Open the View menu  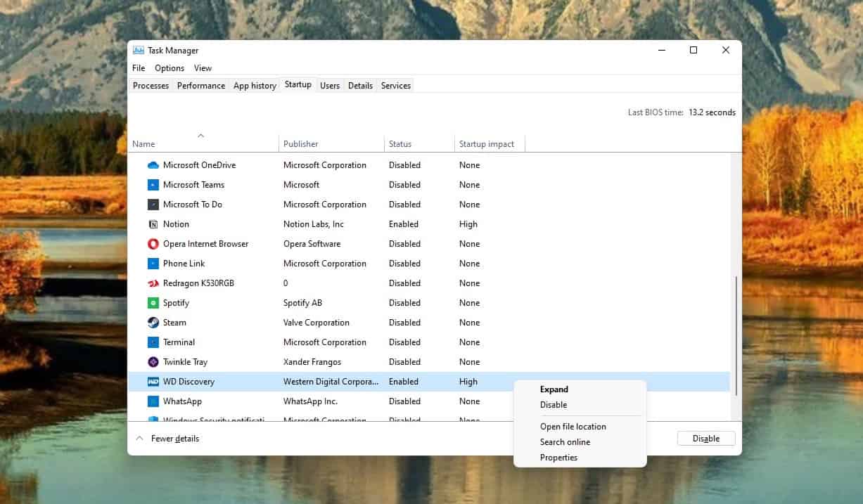203,67
